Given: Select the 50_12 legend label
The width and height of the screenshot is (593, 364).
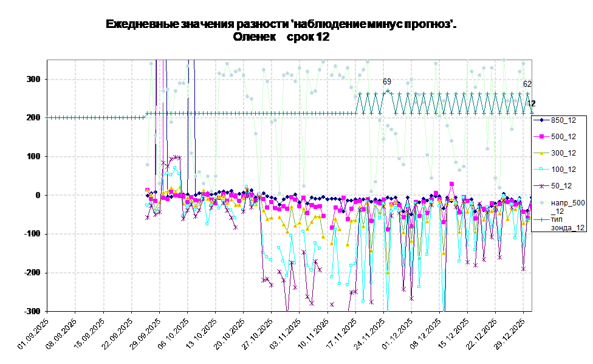Looking at the screenshot, I should (x=561, y=186).
